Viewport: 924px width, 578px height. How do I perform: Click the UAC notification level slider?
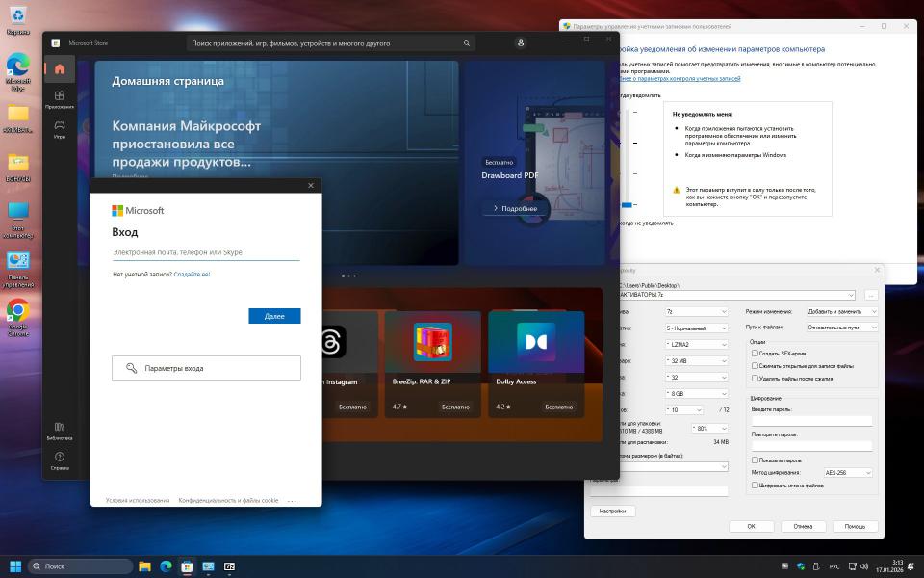627,204
